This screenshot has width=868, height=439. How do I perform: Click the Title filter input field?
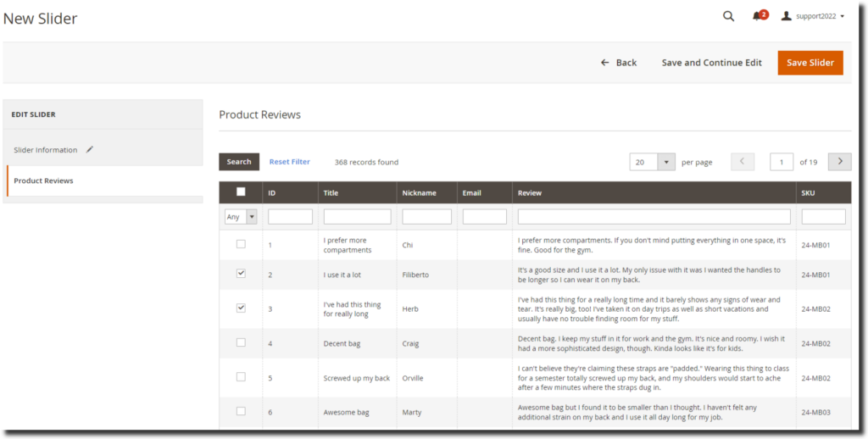pyautogui.click(x=357, y=216)
